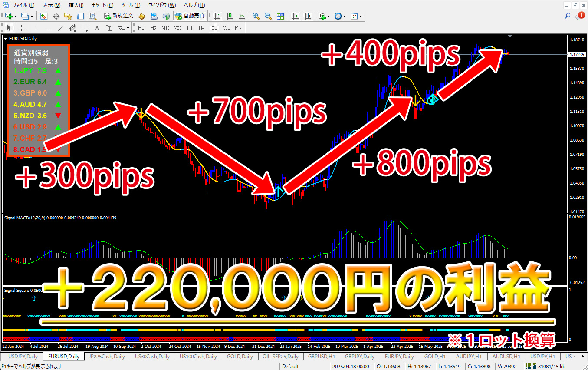Click the search magnifier at top right
588x370 pixels.
tap(568, 16)
